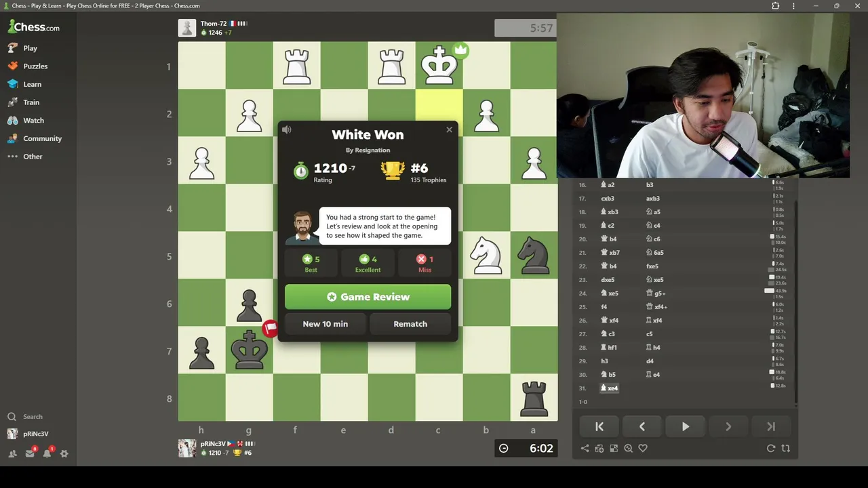
Task: Expand the Other menu
Action: click(x=26, y=157)
